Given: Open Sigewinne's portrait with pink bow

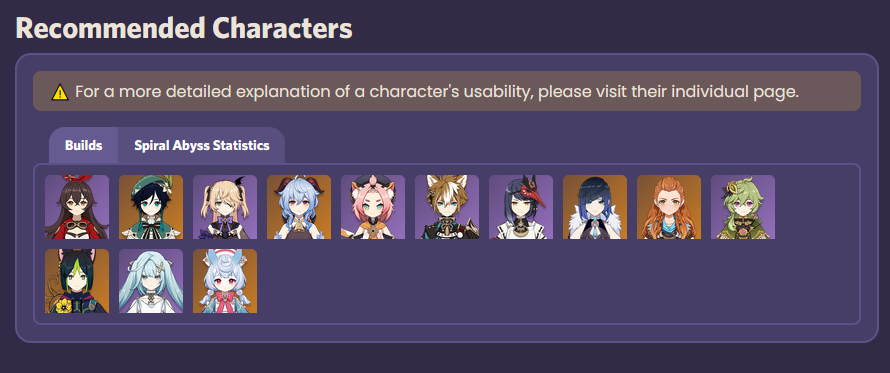Looking at the screenshot, I should tap(225, 281).
